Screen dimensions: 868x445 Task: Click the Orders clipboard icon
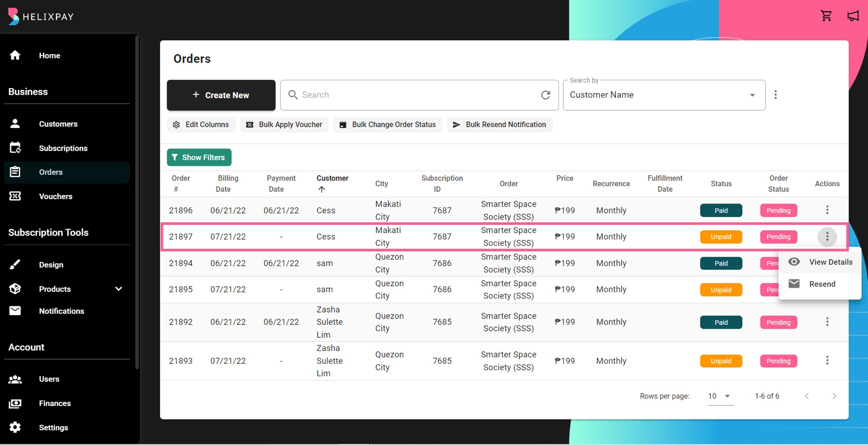pyautogui.click(x=15, y=172)
